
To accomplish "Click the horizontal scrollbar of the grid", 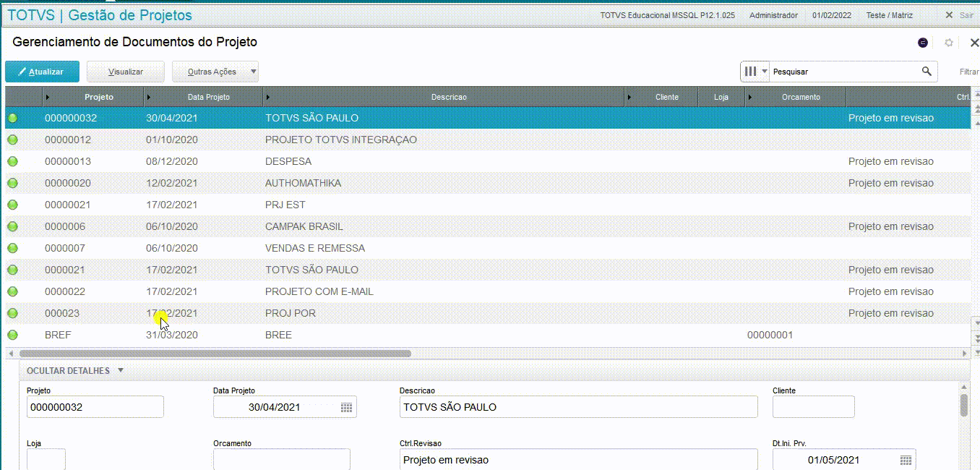I will [x=215, y=354].
